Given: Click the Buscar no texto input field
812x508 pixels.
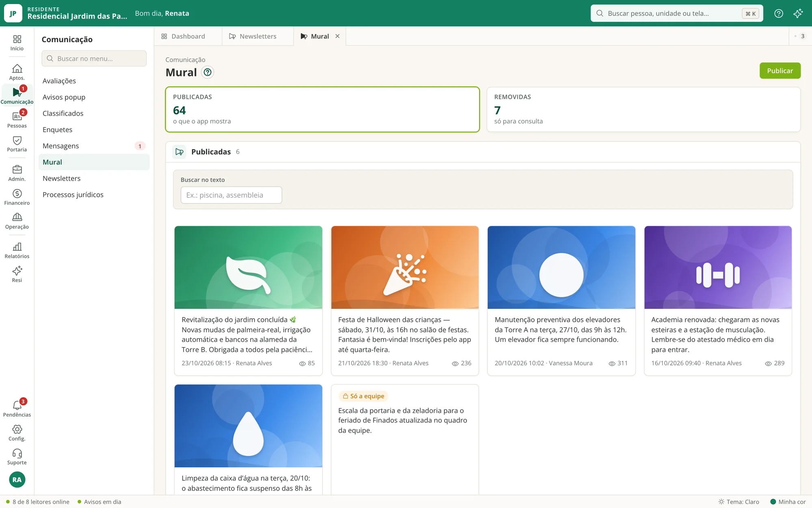Looking at the screenshot, I should point(231,195).
